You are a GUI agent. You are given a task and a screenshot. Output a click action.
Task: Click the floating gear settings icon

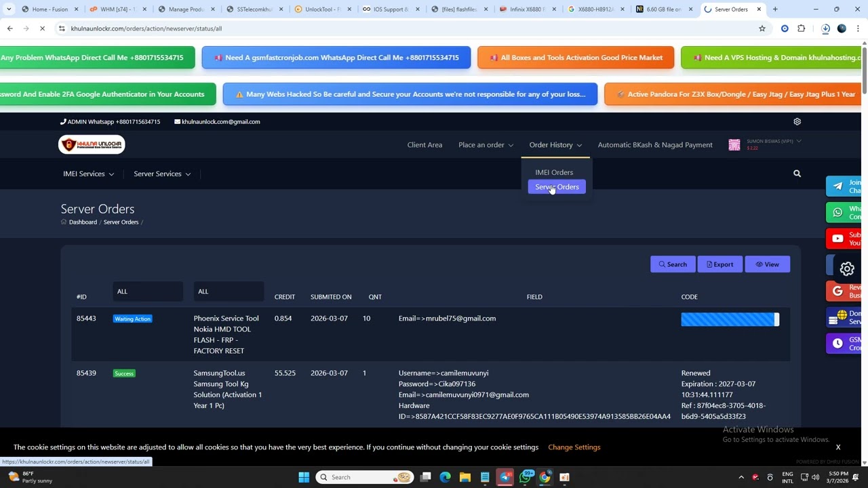tap(847, 269)
